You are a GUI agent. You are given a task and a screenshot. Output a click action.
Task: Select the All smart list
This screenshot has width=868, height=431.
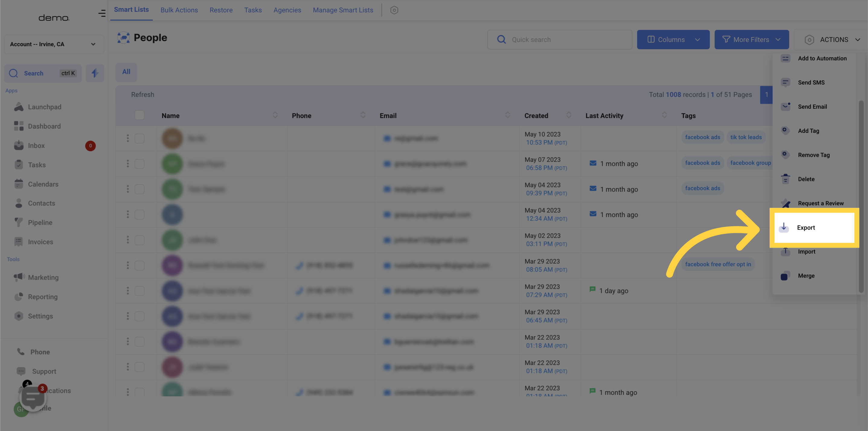[x=126, y=72]
